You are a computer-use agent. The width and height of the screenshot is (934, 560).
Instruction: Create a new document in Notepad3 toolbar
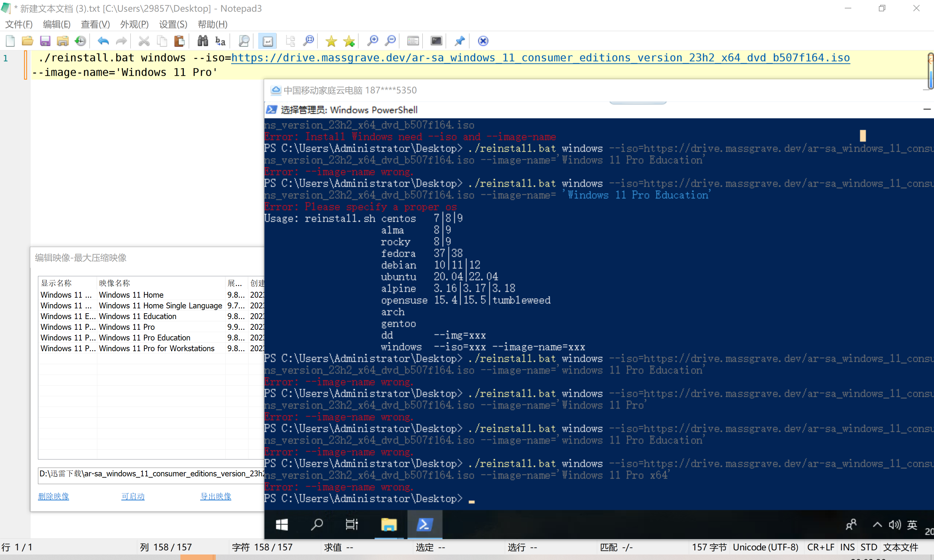pyautogui.click(x=10, y=41)
